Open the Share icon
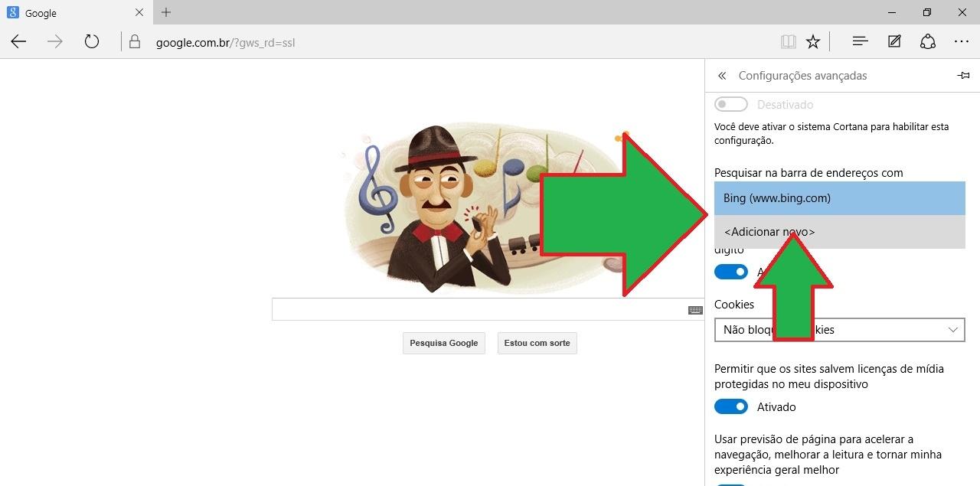This screenshot has height=486, width=980. (x=928, y=42)
